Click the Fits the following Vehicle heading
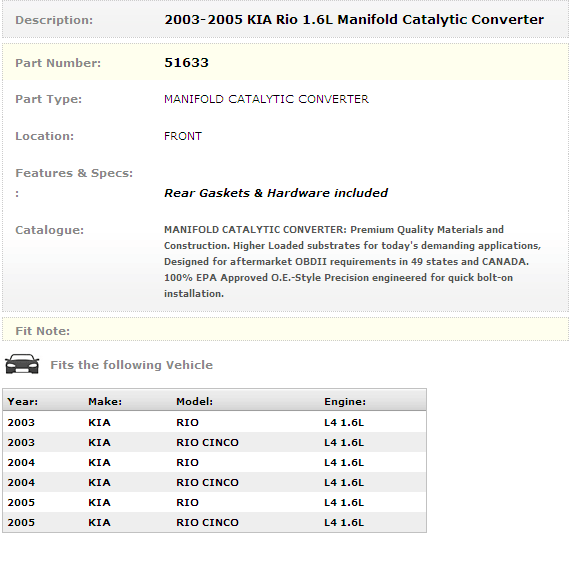The image size is (570, 562). click(132, 365)
